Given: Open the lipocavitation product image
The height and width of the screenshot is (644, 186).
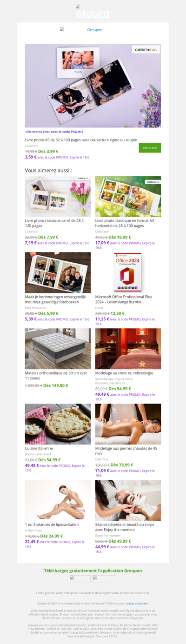Looking at the screenshot, I should pyautogui.click(x=58, y=500).
